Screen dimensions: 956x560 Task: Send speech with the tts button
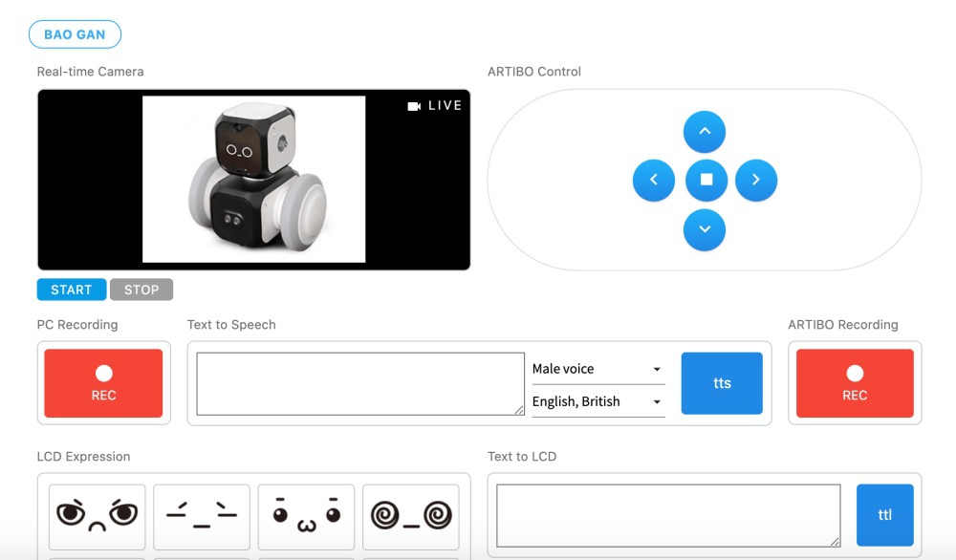(x=722, y=383)
